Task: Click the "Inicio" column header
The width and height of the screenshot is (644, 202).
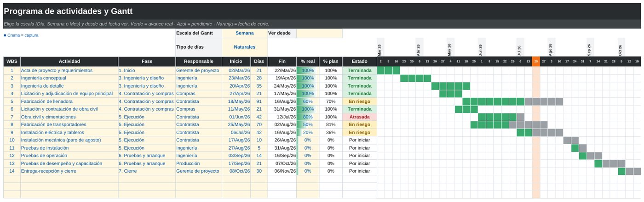Action: coord(236,61)
